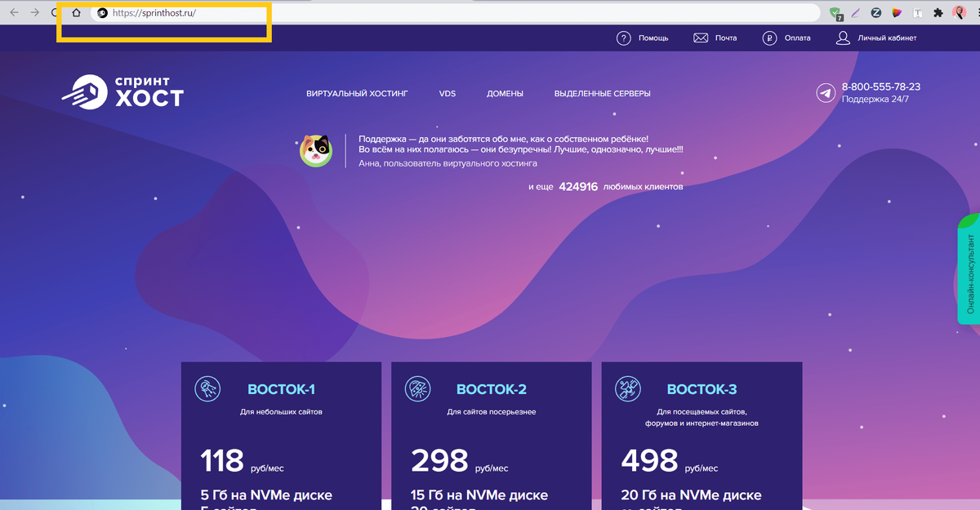Click the phone number 8-800-555-78-23

[881, 86]
